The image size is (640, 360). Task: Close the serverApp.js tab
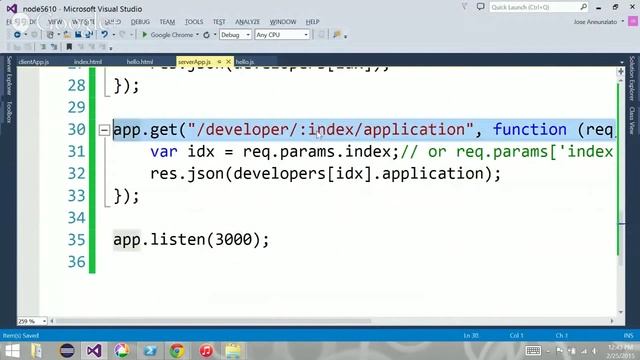(x=228, y=62)
